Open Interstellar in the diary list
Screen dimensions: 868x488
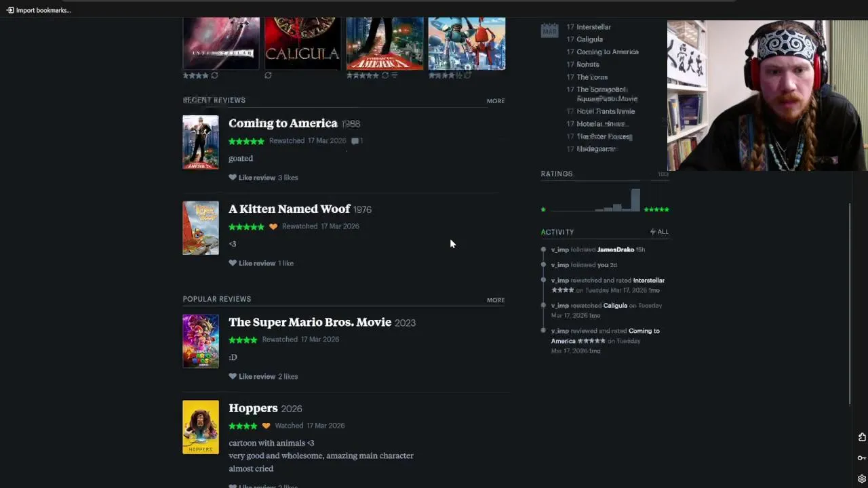[x=593, y=27]
